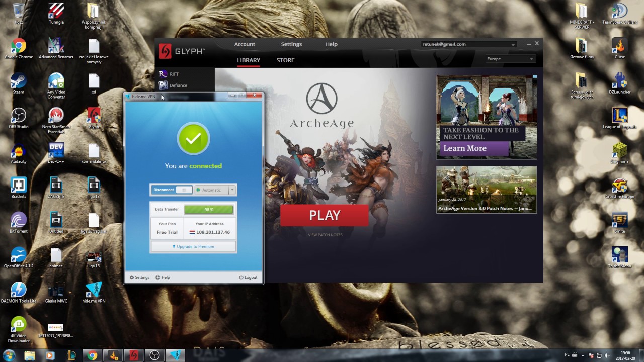Select the Defiance game in Glyph

(x=174, y=85)
